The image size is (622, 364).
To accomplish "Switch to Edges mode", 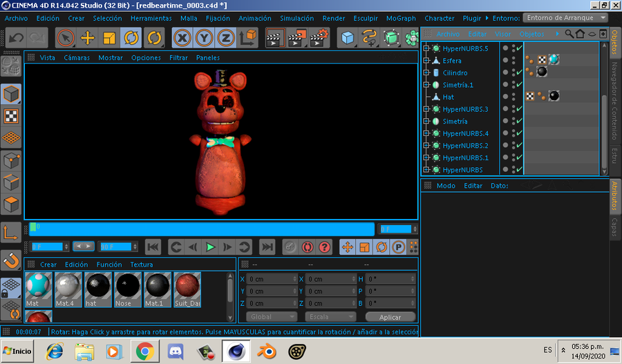I will point(11,182).
